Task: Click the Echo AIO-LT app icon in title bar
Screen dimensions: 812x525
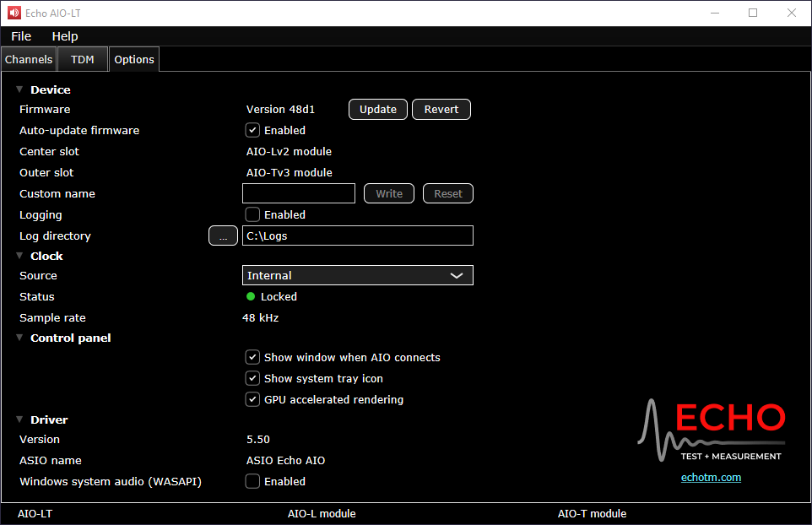Action: pos(14,13)
